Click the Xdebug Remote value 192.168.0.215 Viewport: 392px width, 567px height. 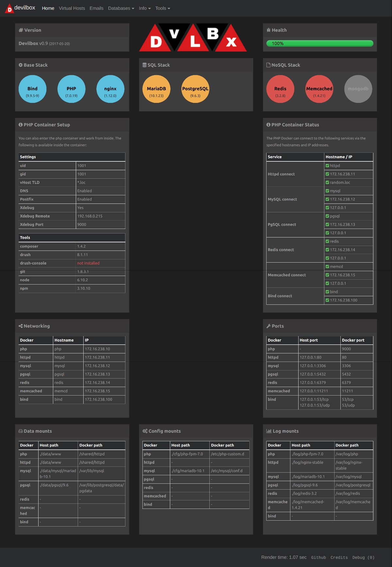[x=90, y=216]
